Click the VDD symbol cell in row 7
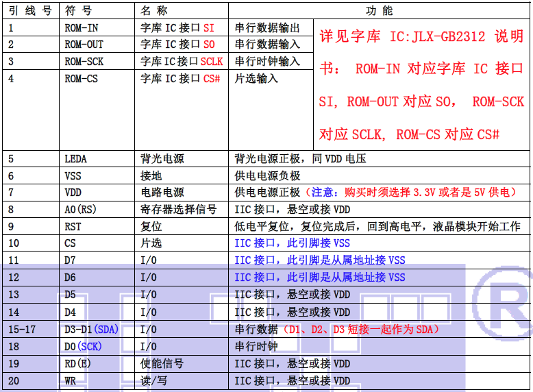Image resolution: width=533 pixels, height=392 pixels. [73, 193]
